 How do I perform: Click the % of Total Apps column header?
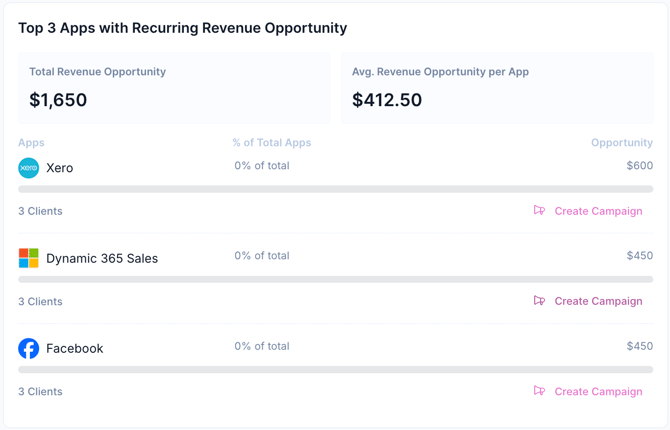point(272,143)
